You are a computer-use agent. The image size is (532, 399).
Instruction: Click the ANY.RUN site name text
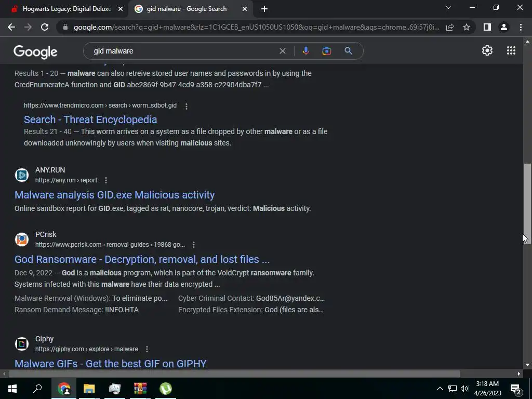coord(50,170)
